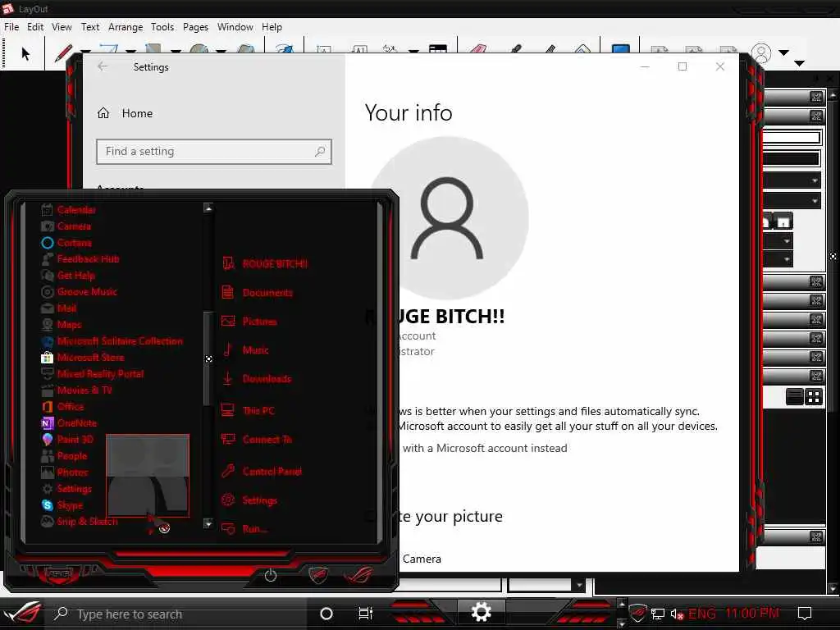Click the Calendar app icon in start menu
Screen dimensions: 840x630
coord(47,210)
